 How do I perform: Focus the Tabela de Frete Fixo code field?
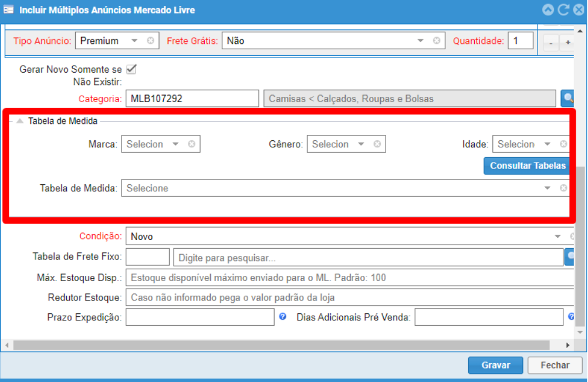[x=148, y=257]
